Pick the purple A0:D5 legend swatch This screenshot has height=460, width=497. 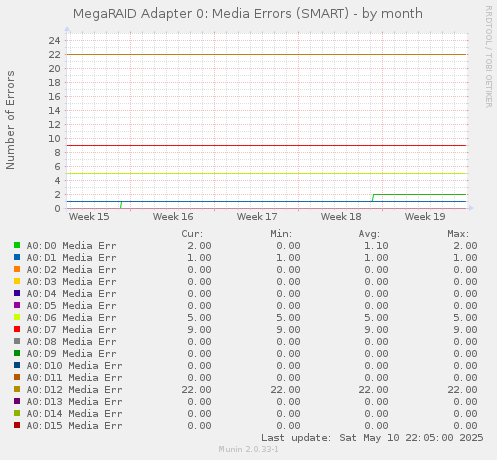17,305
